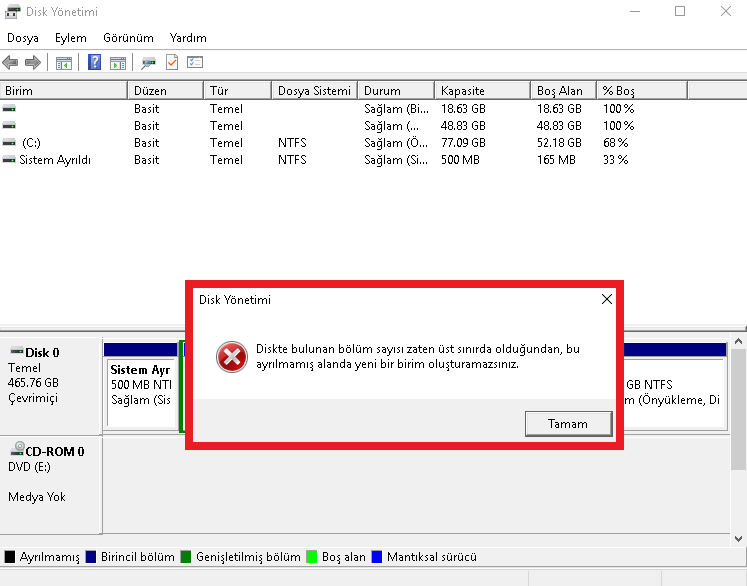Image resolution: width=747 pixels, height=586 pixels.
Task: Click the connect drive toolbar icon
Action: (x=148, y=62)
